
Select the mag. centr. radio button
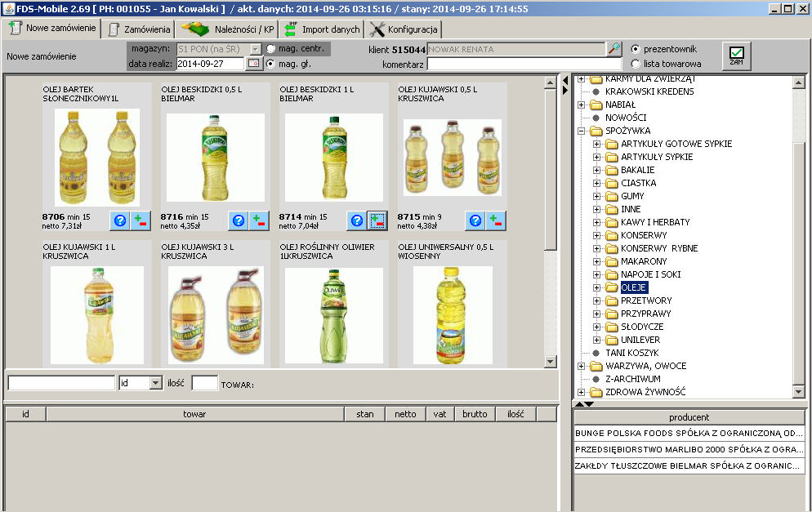coord(270,49)
